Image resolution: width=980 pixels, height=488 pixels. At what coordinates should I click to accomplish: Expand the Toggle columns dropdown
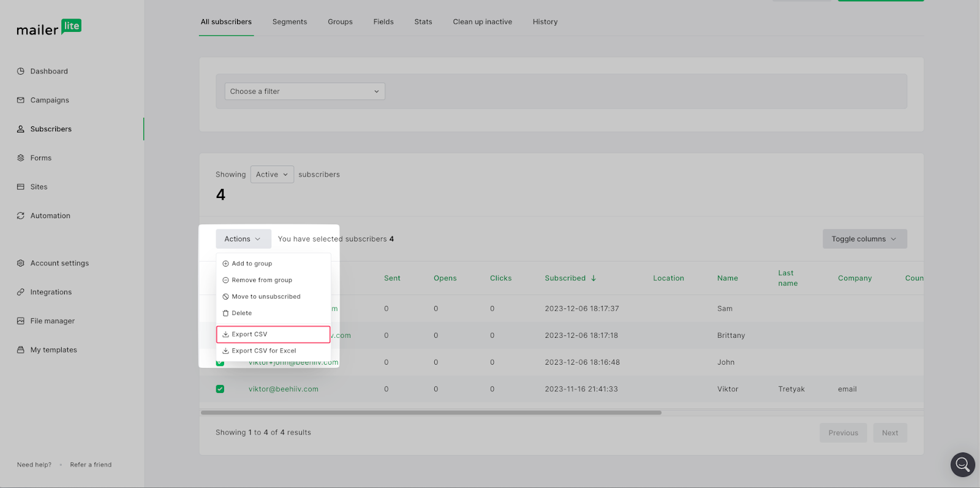(864, 239)
